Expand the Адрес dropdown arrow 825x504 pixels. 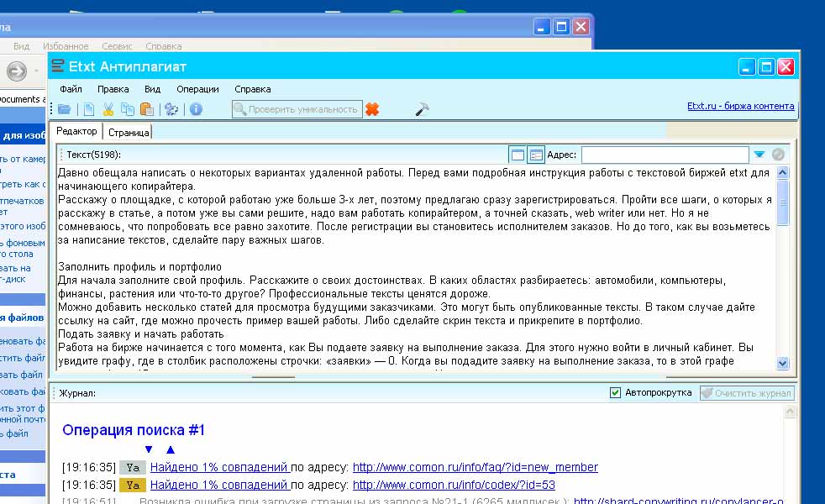[x=759, y=155]
